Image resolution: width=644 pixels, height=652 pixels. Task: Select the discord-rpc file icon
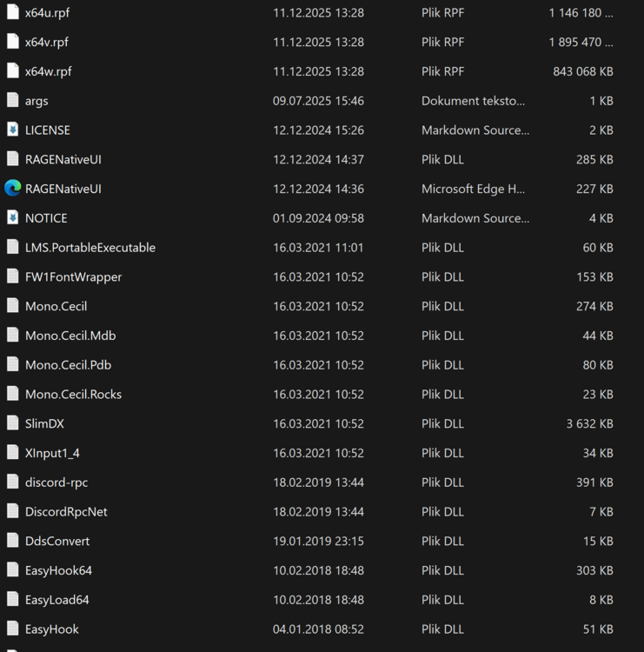[13, 482]
